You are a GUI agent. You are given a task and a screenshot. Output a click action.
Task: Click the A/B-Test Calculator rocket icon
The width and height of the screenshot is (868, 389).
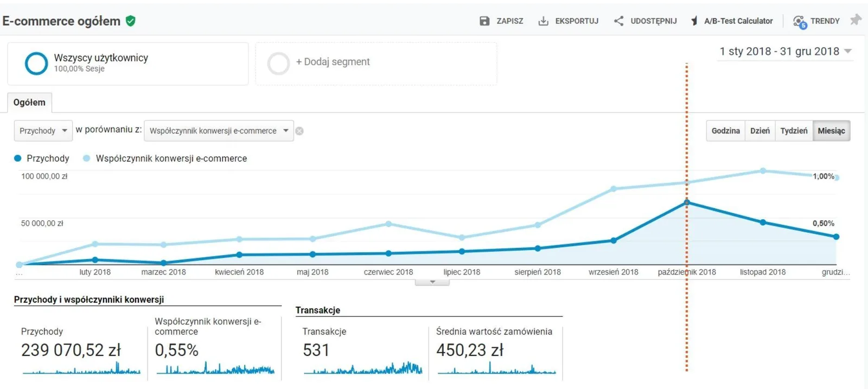click(x=694, y=21)
